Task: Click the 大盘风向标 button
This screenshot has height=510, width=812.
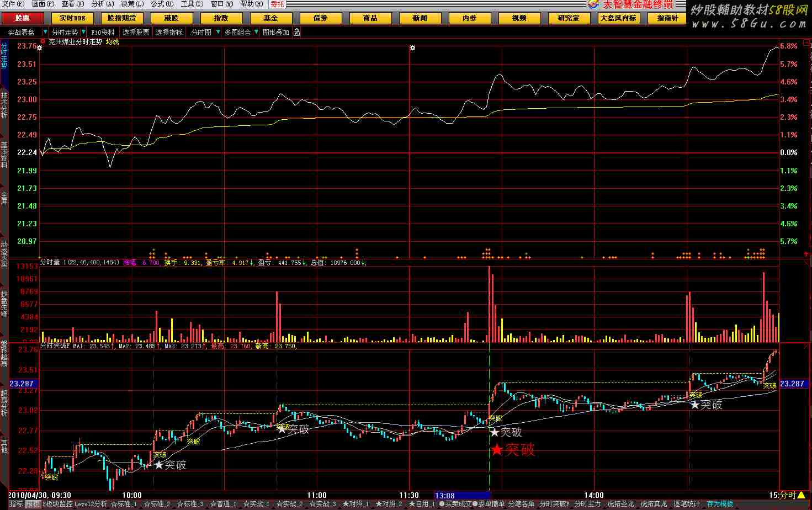Action: click(619, 18)
